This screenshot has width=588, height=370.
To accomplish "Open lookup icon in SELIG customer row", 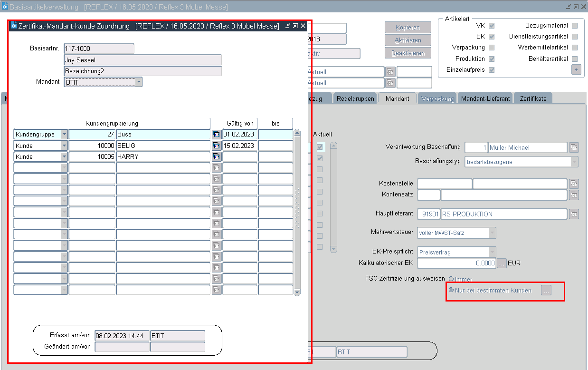I will tap(217, 146).
